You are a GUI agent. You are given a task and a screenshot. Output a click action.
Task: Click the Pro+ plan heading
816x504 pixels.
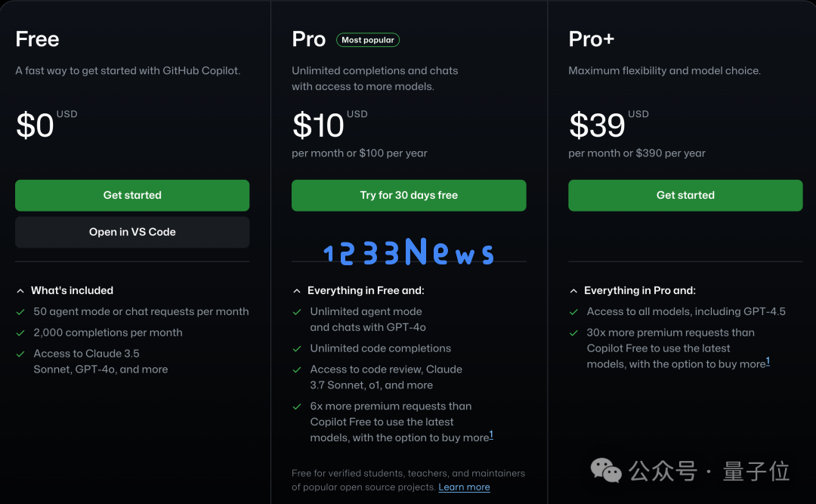pyautogui.click(x=591, y=39)
